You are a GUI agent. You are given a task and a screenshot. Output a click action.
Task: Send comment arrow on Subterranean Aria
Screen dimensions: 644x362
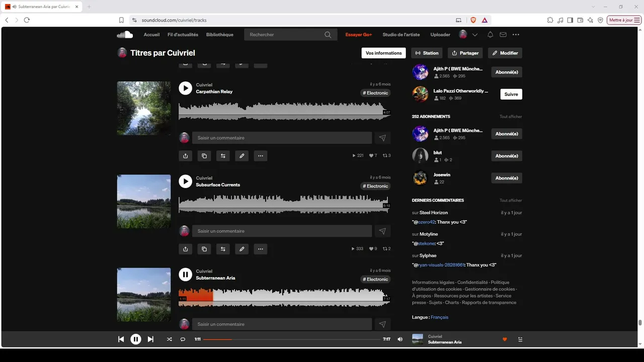[x=382, y=324]
